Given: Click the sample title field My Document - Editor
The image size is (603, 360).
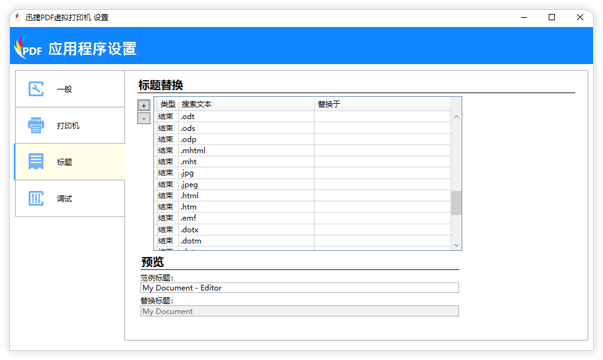Looking at the screenshot, I should click(x=299, y=288).
